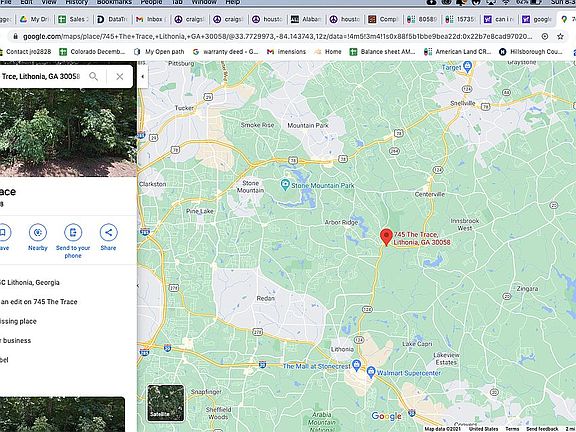Click the Nearby icon button

(x=38, y=233)
